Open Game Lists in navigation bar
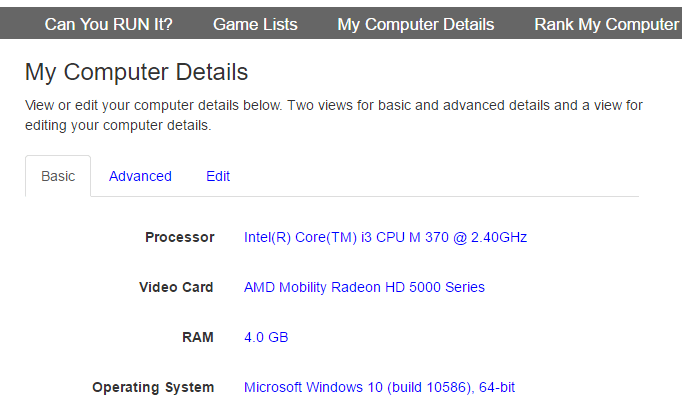The image size is (682, 403). pos(255,24)
